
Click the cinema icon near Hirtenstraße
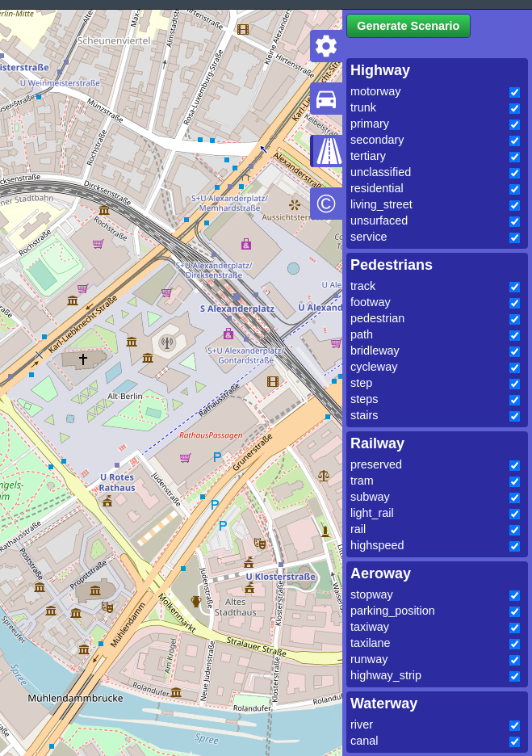[x=243, y=29]
